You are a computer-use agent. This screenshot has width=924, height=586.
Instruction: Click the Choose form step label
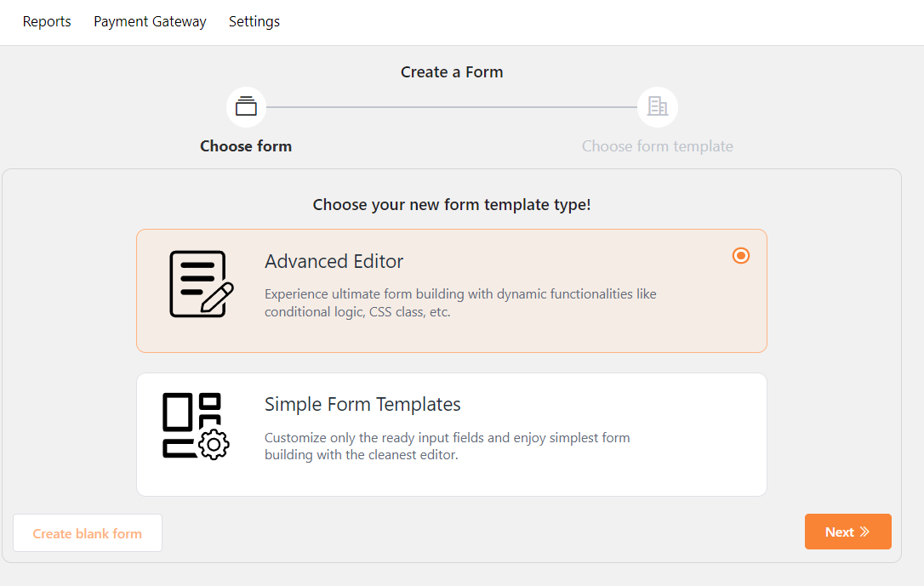click(x=246, y=145)
